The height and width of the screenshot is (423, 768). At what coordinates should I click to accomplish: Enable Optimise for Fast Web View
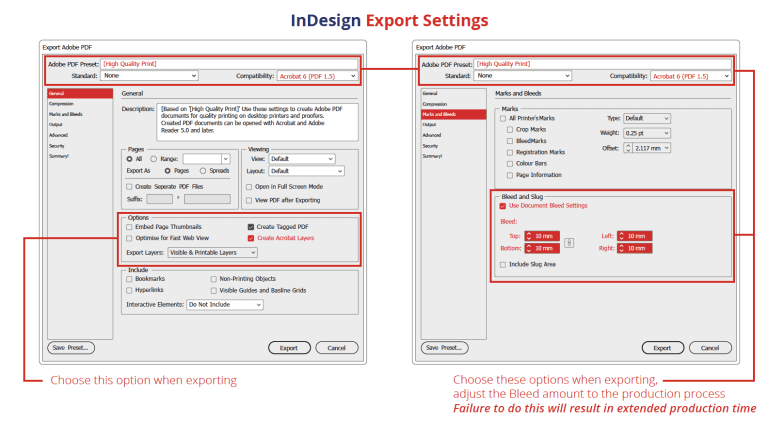pyautogui.click(x=129, y=238)
